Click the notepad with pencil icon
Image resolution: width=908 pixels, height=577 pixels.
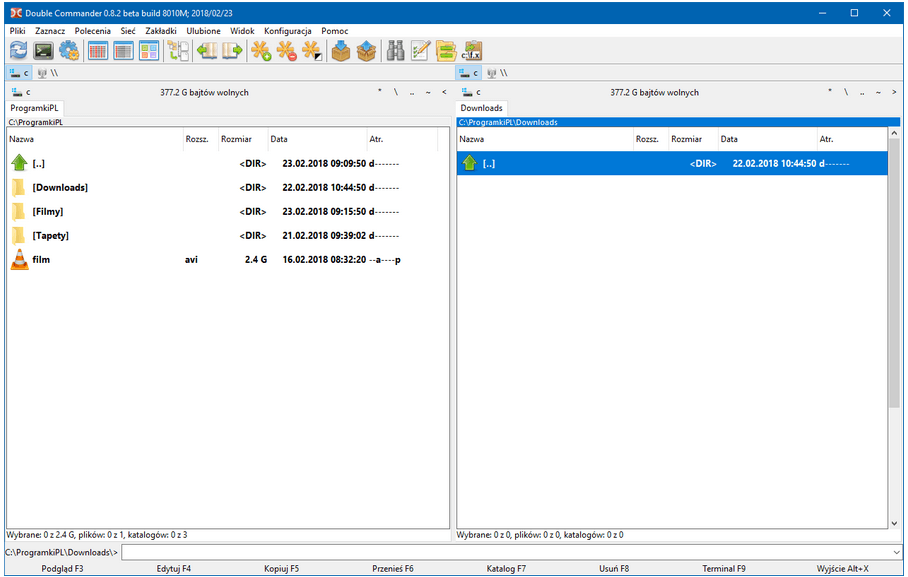pos(420,51)
